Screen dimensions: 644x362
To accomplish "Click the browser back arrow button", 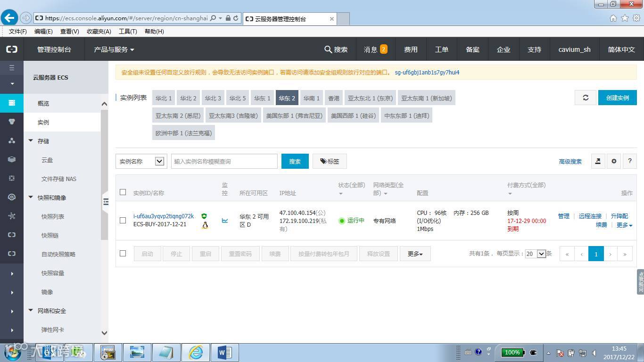I will [x=9, y=18].
